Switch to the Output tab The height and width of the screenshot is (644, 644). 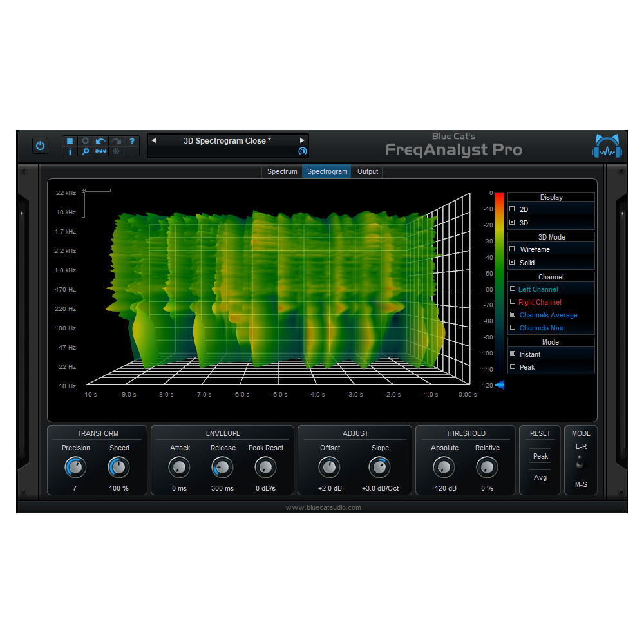367,171
